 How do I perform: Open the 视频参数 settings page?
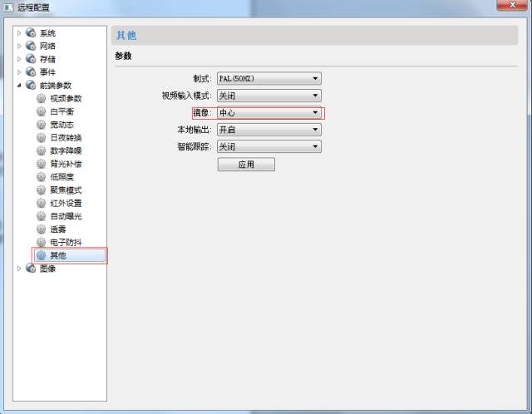(x=66, y=98)
